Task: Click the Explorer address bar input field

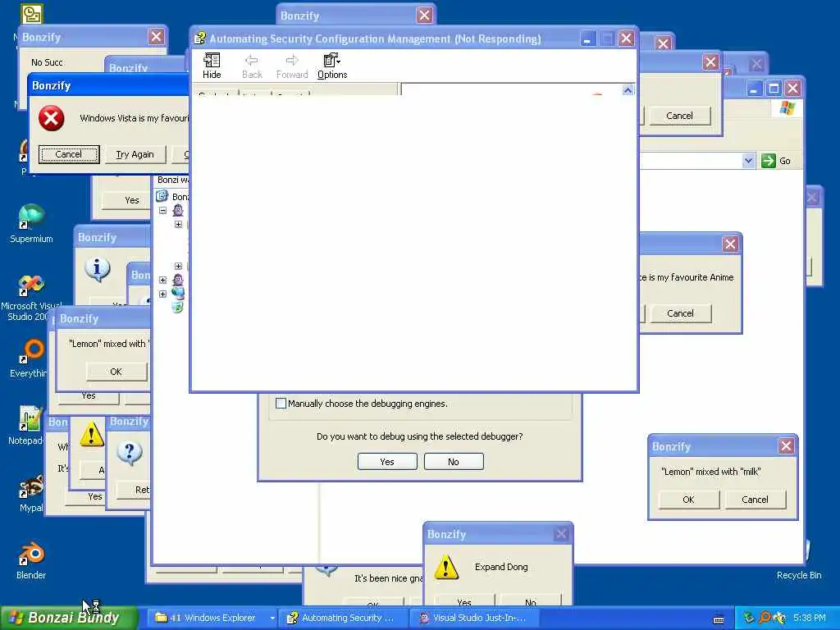Action: coord(691,161)
